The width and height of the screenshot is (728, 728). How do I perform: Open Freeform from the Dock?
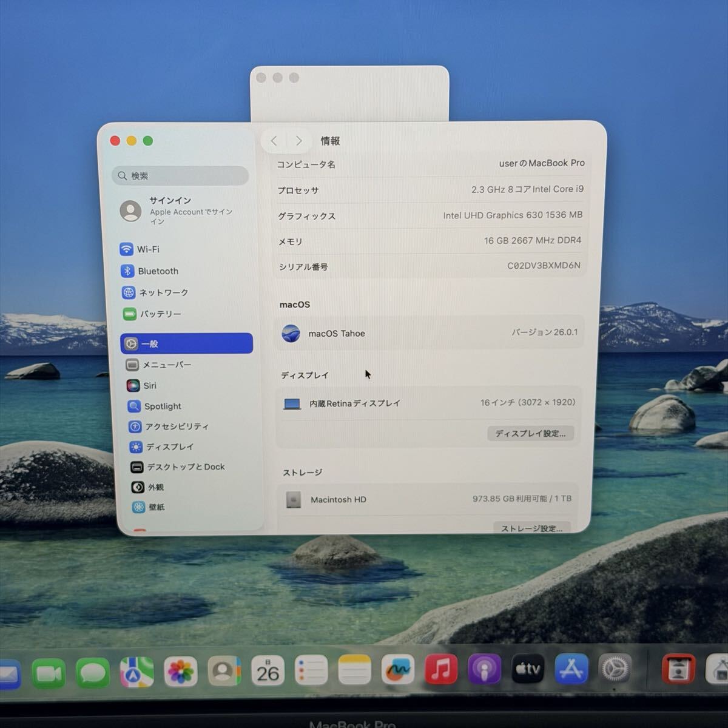[x=398, y=670]
